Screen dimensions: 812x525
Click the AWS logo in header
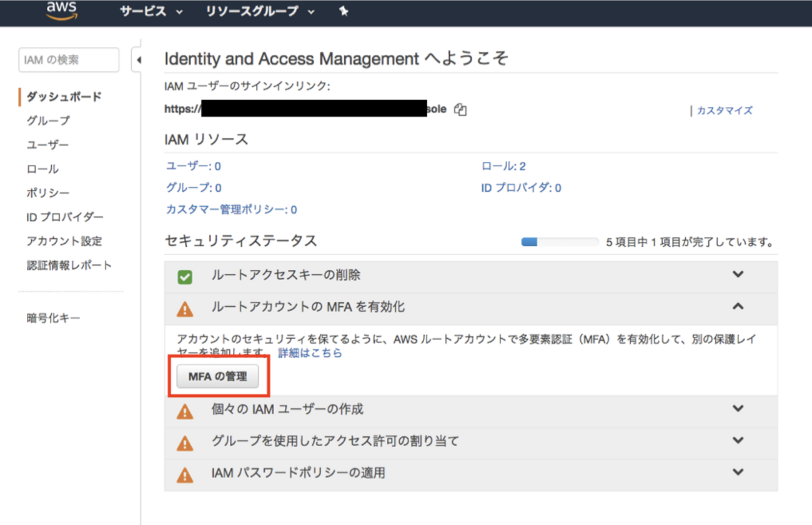click(61, 11)
